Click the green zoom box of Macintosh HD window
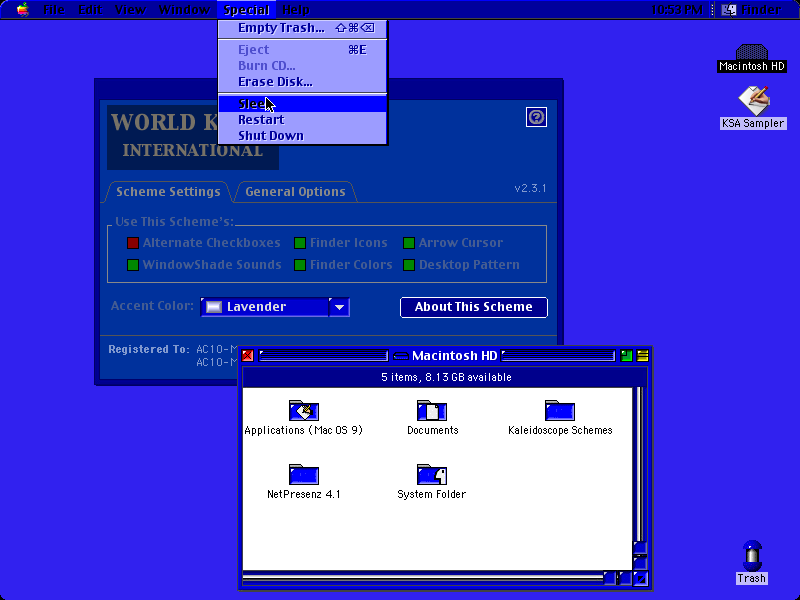The height and width of the screenshot is (600, 800). (626, 356)
